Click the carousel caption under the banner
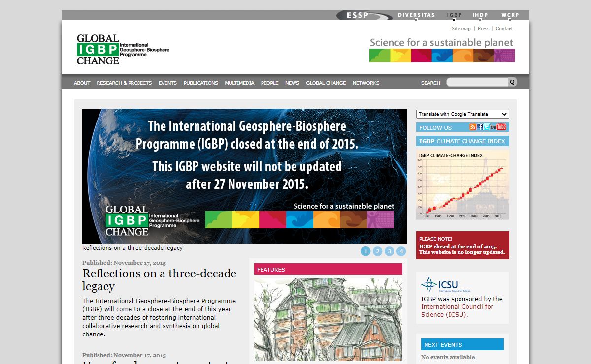591x364 pixels. click(x=132, y=248)
